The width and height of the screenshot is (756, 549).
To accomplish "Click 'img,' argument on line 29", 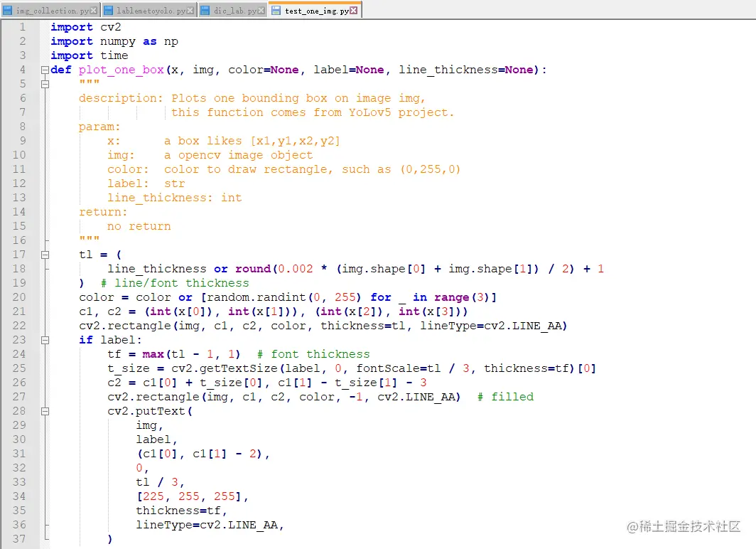I will tap(149, 425).
